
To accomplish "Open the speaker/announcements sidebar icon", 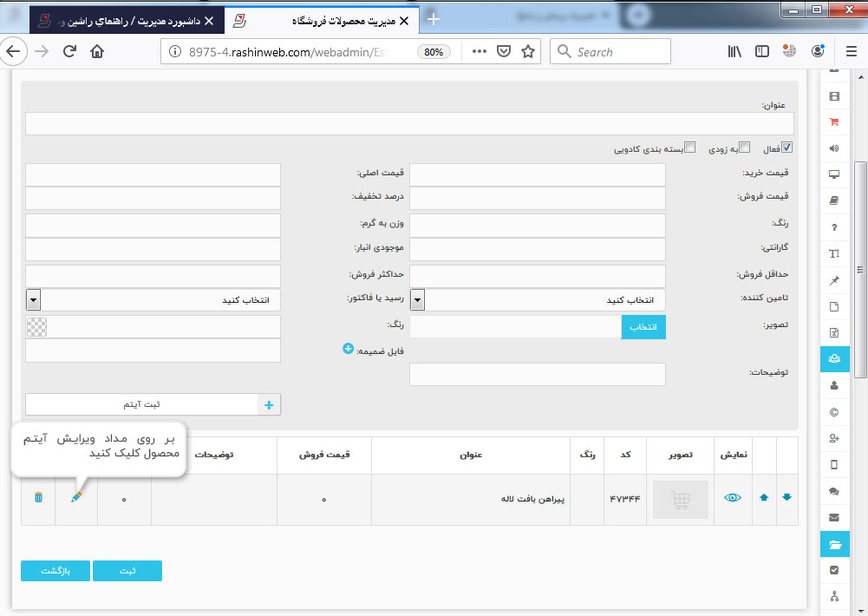I will tap(834, 147).
